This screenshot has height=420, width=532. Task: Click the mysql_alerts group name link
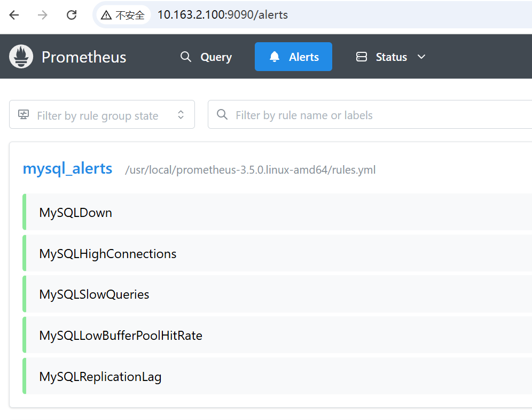pos(67,169)
